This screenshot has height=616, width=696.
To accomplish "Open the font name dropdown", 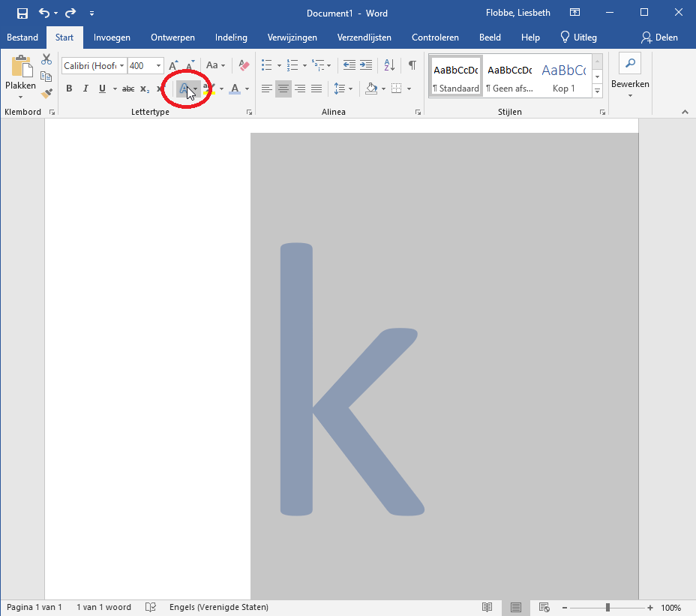I will (121, 66).
